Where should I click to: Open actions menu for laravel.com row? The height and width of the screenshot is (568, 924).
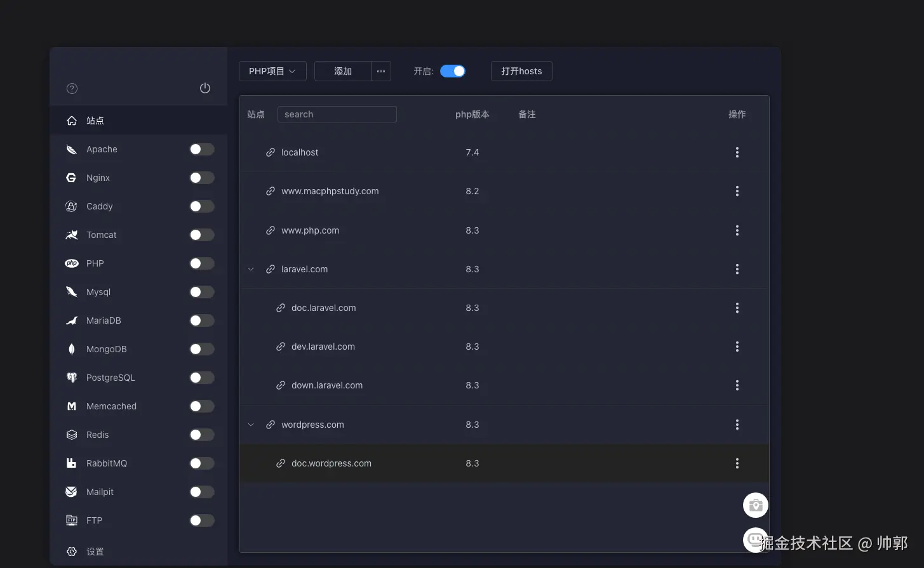click(737, 269)
